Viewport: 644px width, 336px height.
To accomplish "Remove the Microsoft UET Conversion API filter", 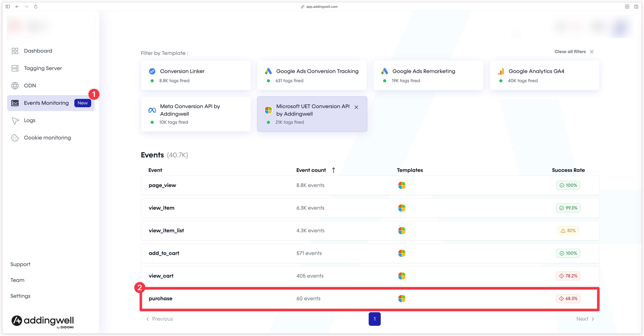I will [x=356, y=107].
